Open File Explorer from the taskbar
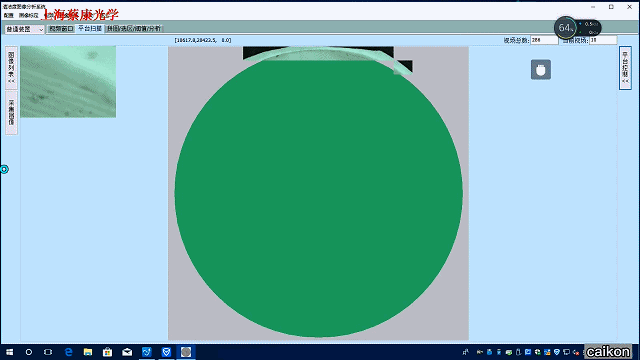The image size is (640, 360). tap(88, 352)
